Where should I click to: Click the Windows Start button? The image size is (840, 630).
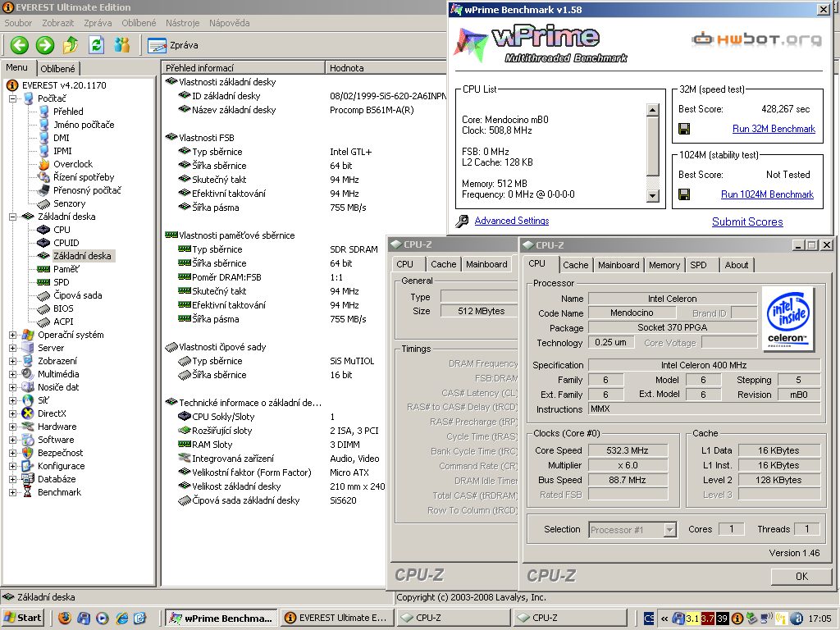24,618
